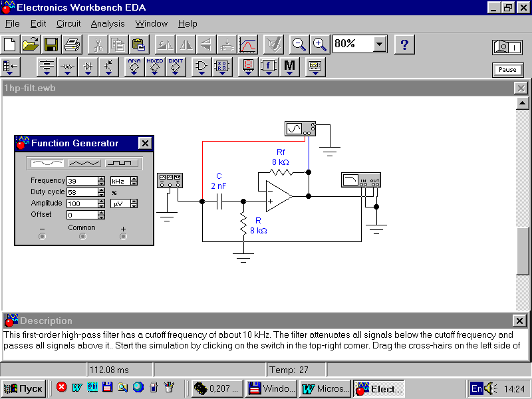Open the Mixed ICs parts bin
Screen dimensions: 532x399
pyautogui.click(x=155, y=67)
